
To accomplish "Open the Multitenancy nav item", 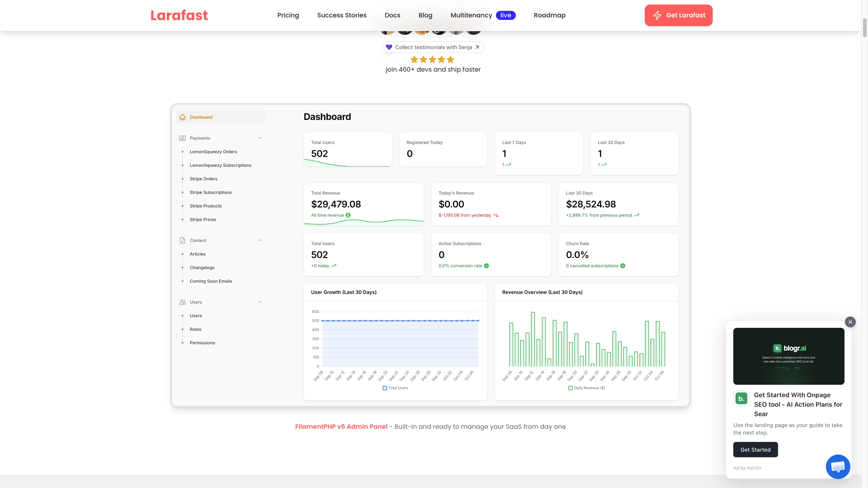I will pos(471,15).
